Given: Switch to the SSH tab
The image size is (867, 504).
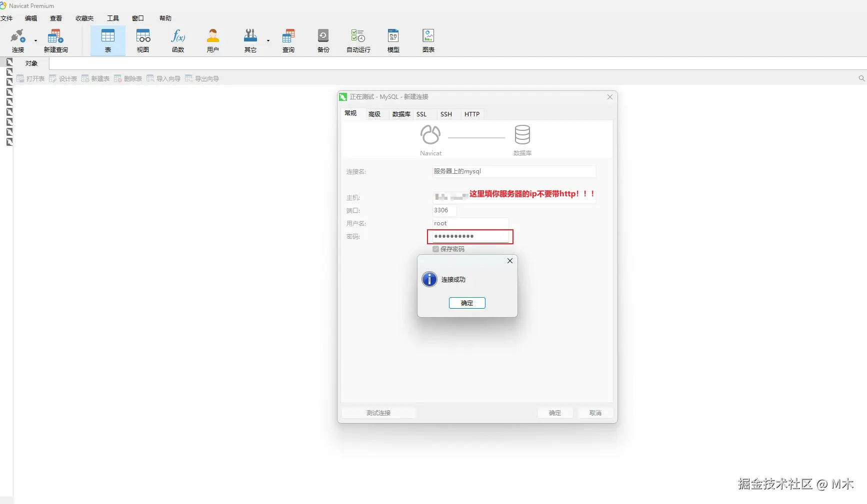Looking at the screenshot, I should (446, 114).
